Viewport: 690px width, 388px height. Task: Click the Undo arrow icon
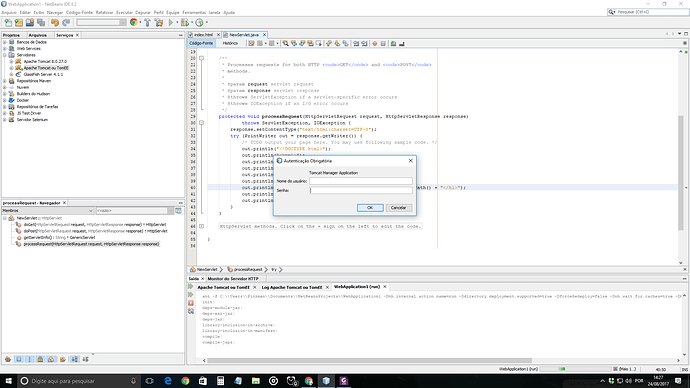coord(55,22)
